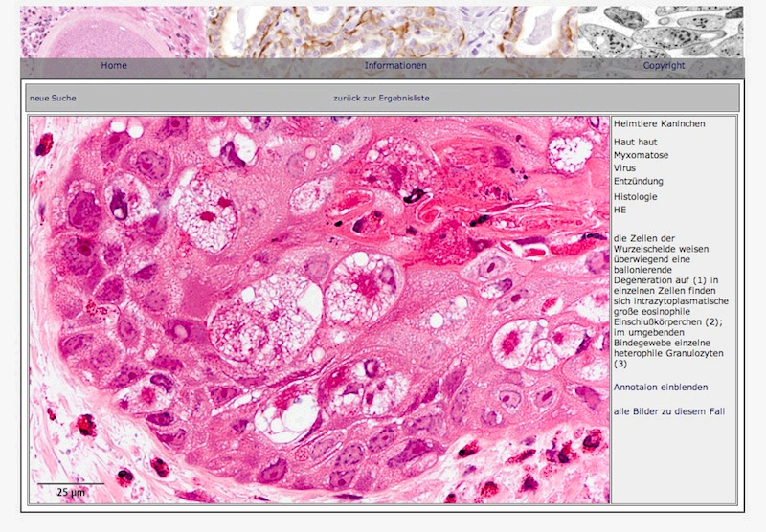Select the 'Heimtiere Kaninchen' heading text
This screenshot has width=766, height=532.
click(x=659, y=124)
